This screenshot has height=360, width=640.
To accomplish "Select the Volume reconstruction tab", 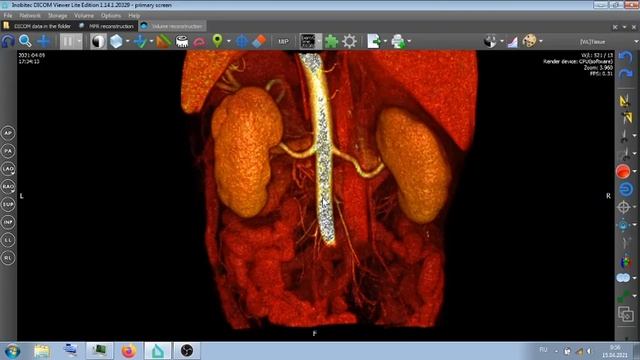I will point(172,26).
